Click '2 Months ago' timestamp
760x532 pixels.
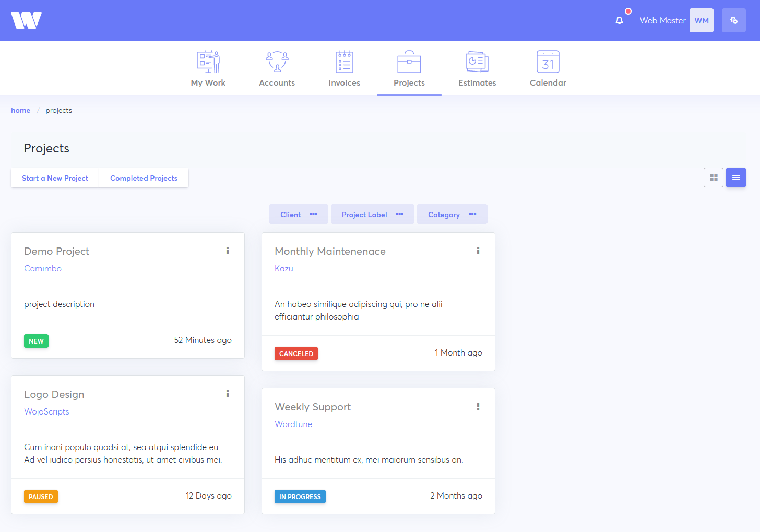coord(456,496)
